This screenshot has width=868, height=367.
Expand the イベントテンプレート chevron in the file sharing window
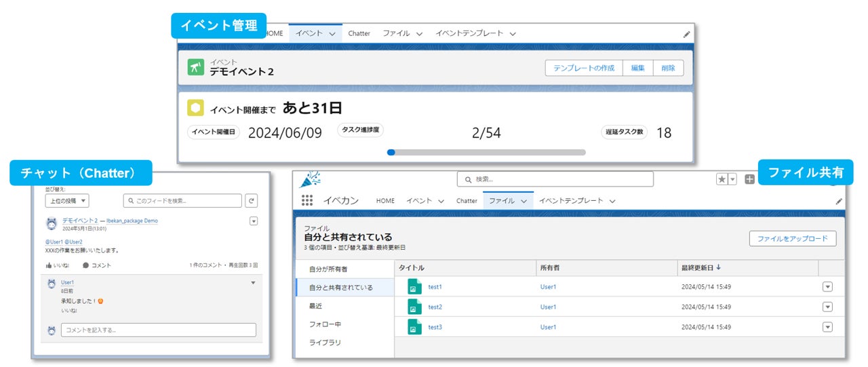tap(612, 201)
